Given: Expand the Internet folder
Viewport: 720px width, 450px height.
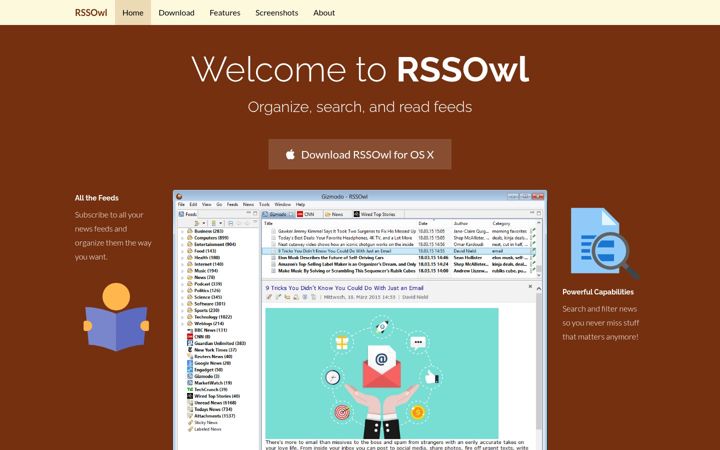Looking at the screenshot, I should pos(182,264).
